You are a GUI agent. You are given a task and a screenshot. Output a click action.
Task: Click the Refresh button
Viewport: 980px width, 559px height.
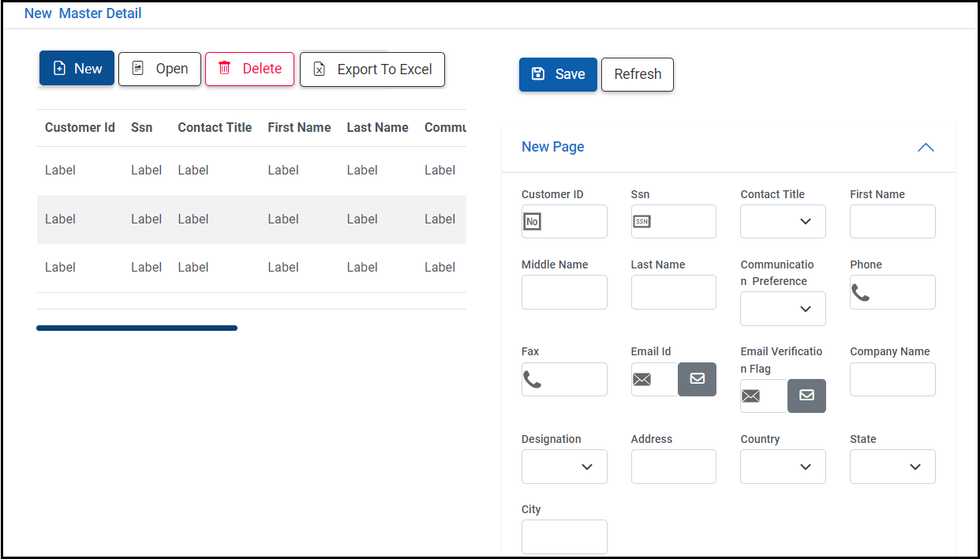pos(638,74)
